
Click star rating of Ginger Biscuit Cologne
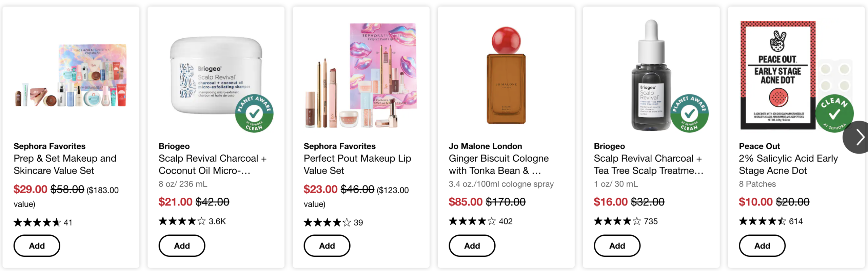tap(472, 221)
